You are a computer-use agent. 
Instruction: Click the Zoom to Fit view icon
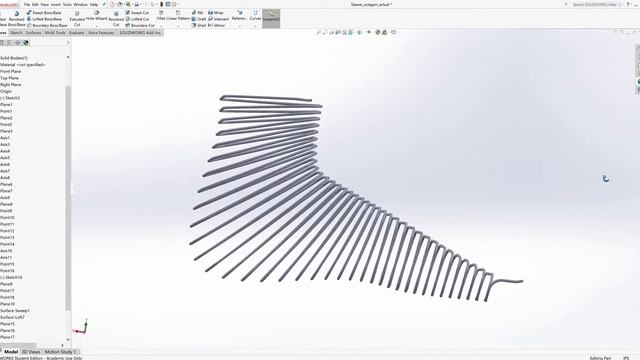[318, 32]
